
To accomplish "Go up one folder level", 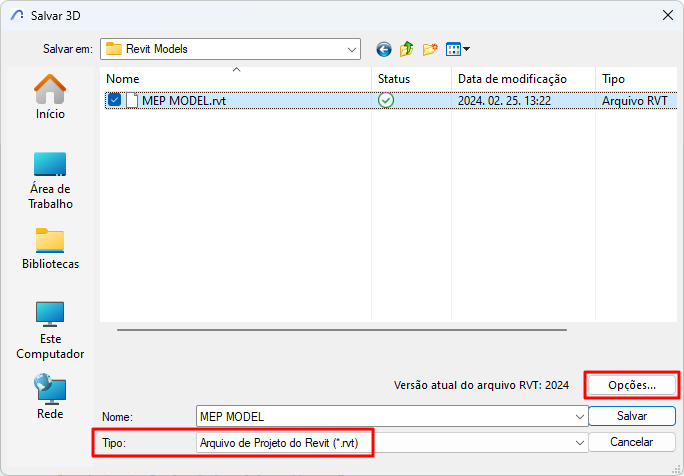I will (407, 49).
